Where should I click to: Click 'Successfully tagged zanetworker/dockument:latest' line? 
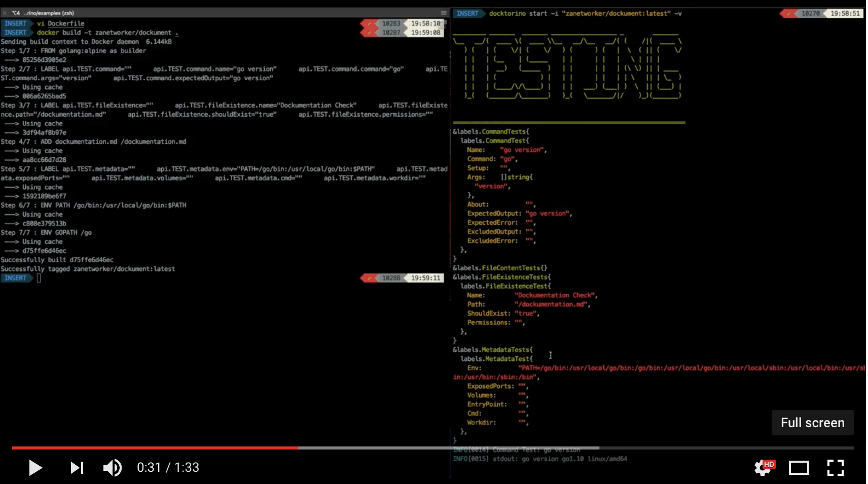(x=88, y=269)
